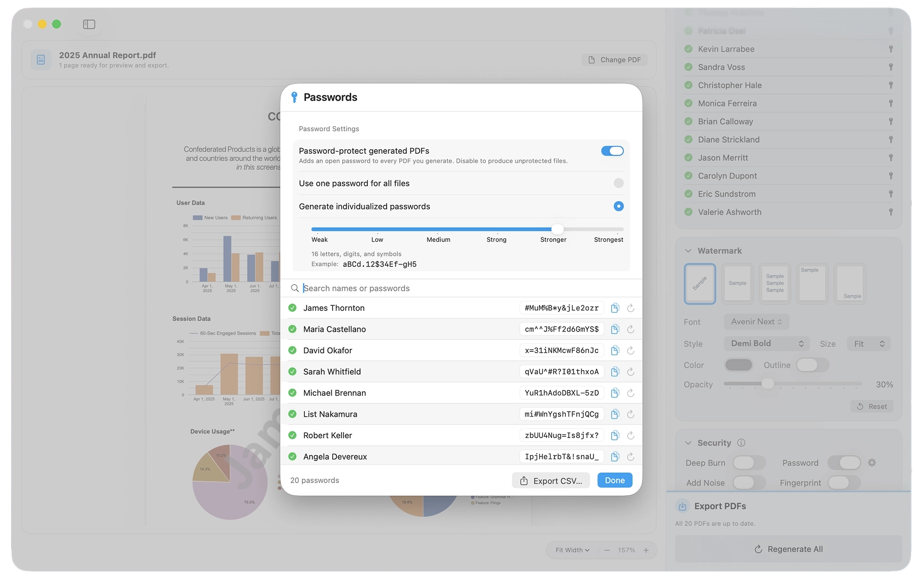Regenerate Michael Brennan's password
Image resolution: width=924 pixels, height=581 pixels.
pyautogui.click(x=631, y=393)
